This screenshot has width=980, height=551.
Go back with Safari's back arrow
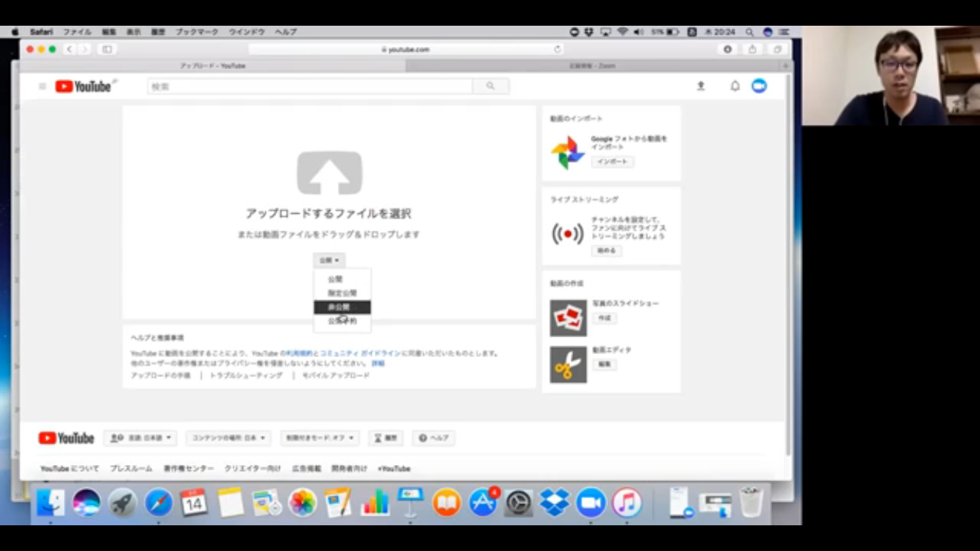[69, 49]
